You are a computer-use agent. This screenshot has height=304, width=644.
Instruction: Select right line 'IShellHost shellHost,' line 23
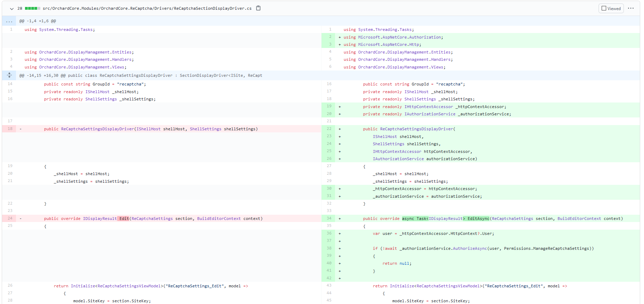pos(398,137)
